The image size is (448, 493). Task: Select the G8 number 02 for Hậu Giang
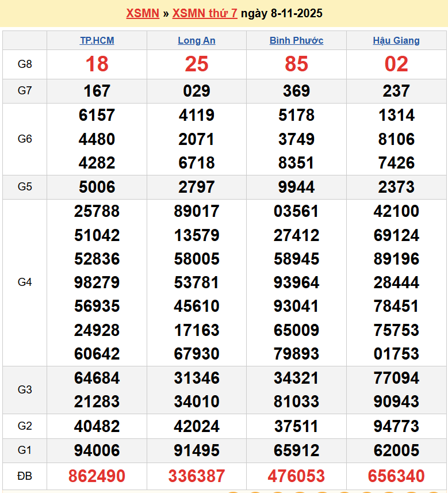pyautogui.click(x=396, y=64)
